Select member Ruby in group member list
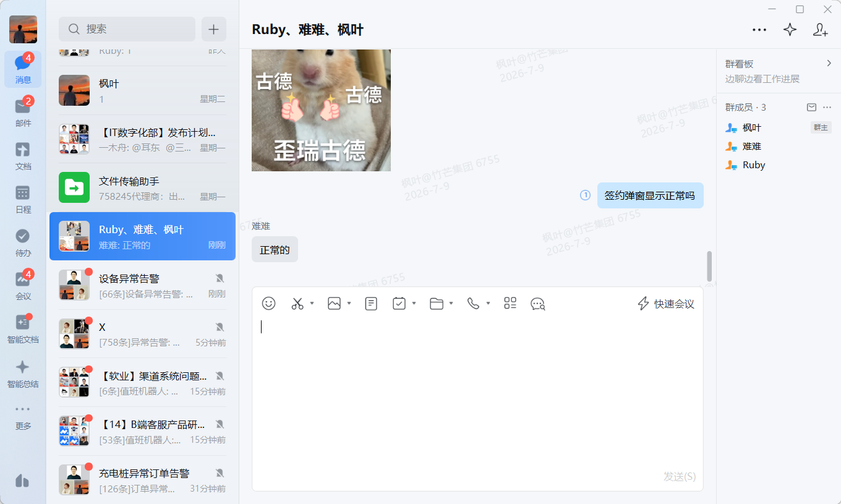Screen dimensions: 841x504 (x=779, y=165)
